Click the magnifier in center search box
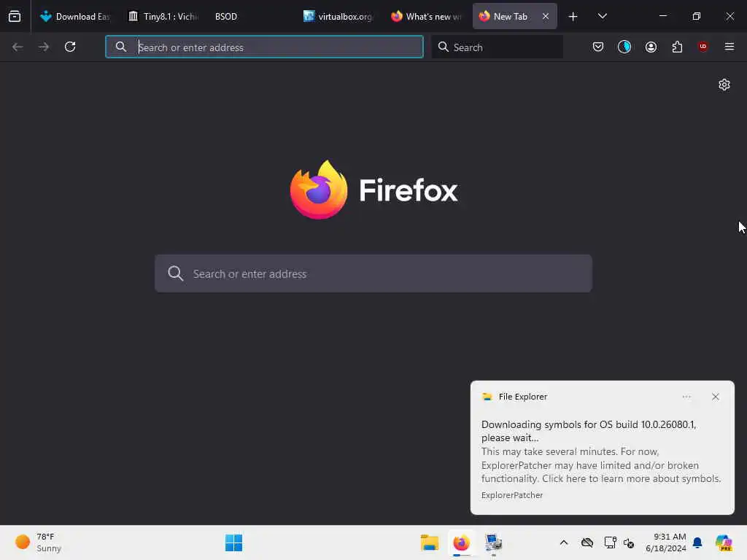 click(175, 273)
